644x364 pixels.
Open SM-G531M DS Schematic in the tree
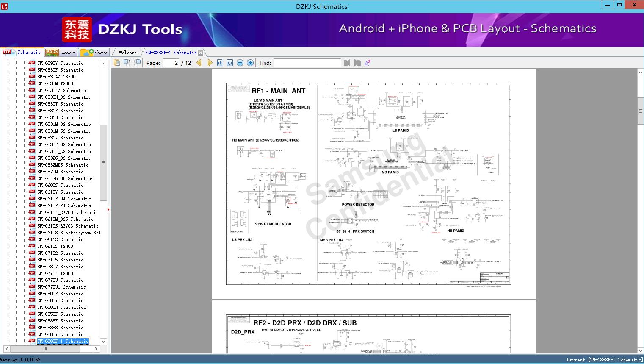coord(64,124)
